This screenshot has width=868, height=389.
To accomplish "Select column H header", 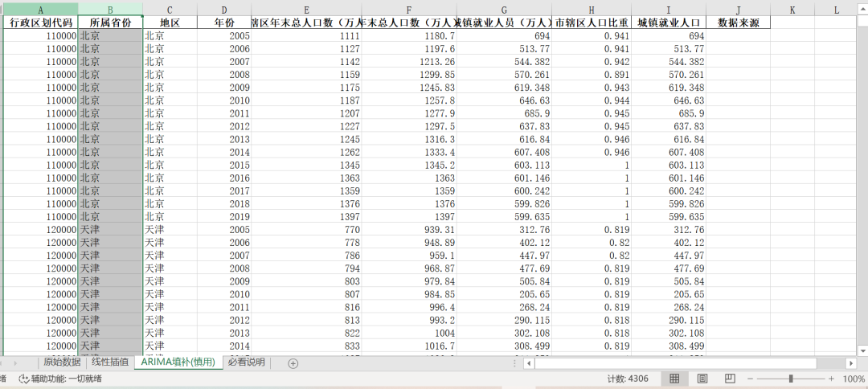I will coord(592,10).
